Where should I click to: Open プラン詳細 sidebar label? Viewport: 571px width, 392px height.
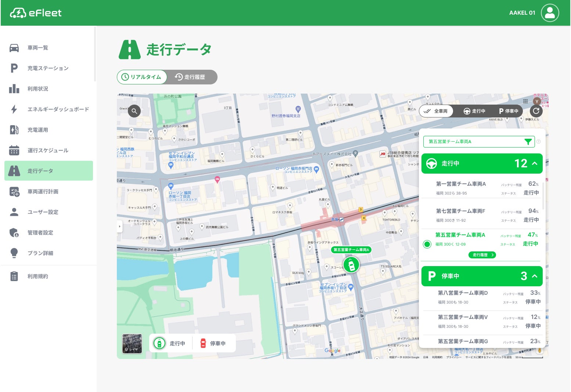pyautogui.click(x=40, y=253)
